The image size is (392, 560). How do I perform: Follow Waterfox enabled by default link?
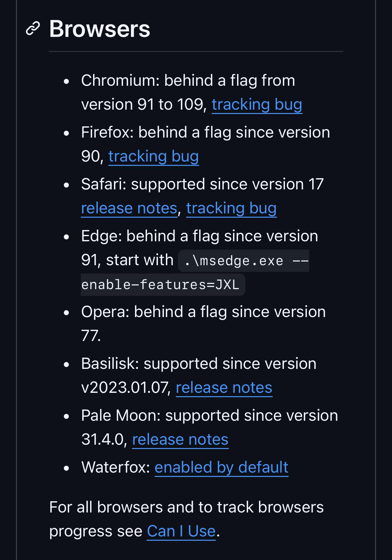(x=221, y=468)
